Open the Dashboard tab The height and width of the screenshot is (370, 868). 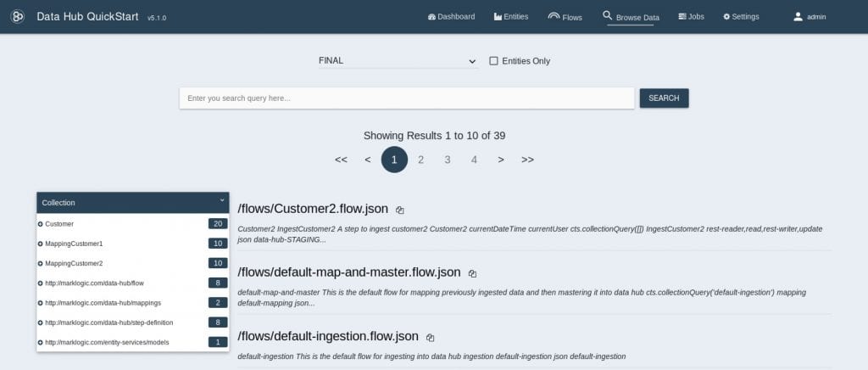click(452, 17)
